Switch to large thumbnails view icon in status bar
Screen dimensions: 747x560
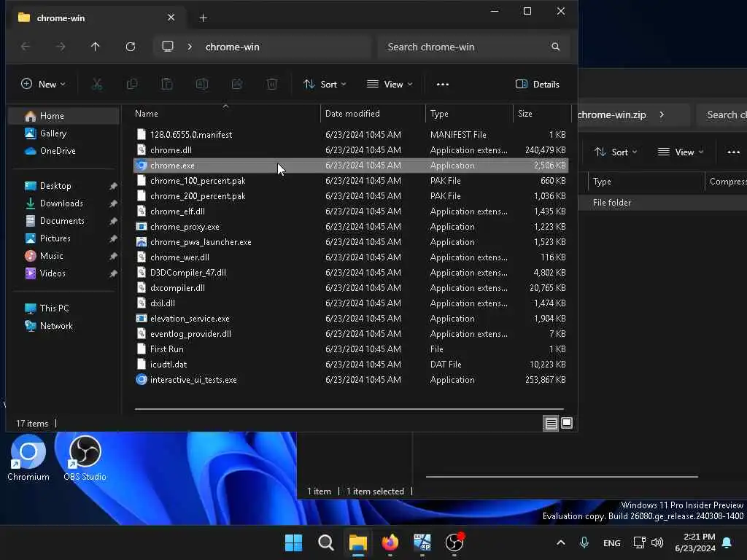(x=566, y=423)
